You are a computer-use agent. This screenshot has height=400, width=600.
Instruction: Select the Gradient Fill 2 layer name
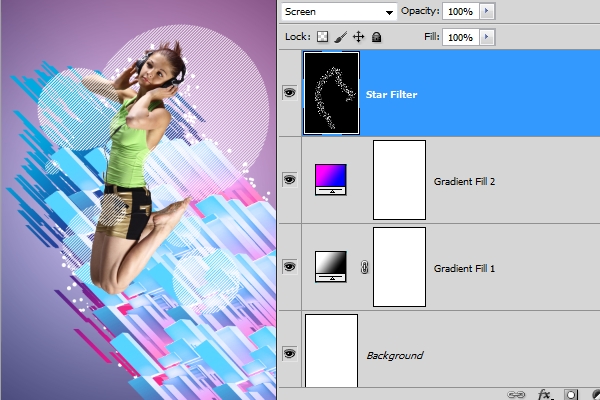(466, 183)
